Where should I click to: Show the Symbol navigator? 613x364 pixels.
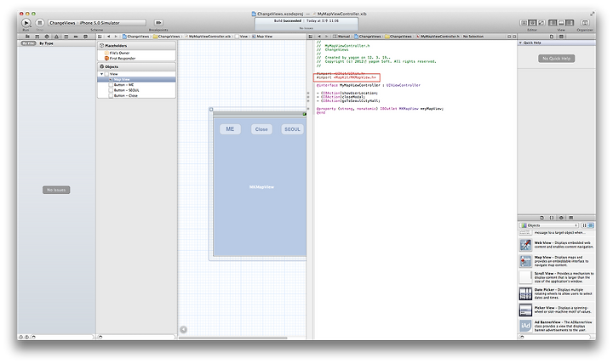[x=37, y=37]
